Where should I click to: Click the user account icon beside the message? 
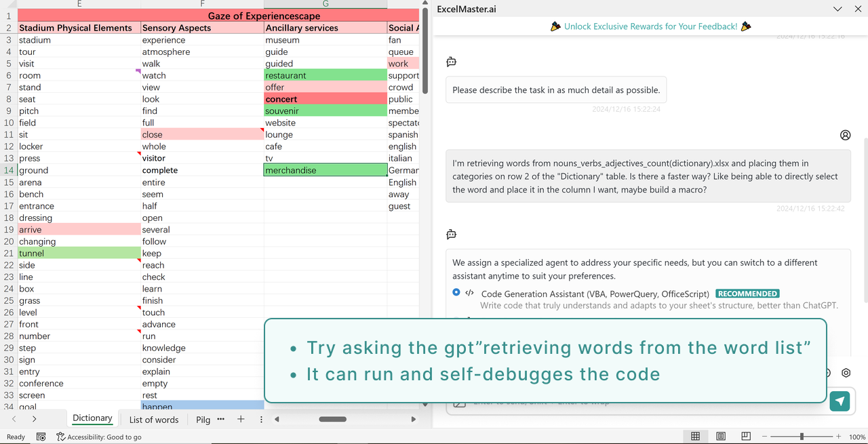pos(845,135)
